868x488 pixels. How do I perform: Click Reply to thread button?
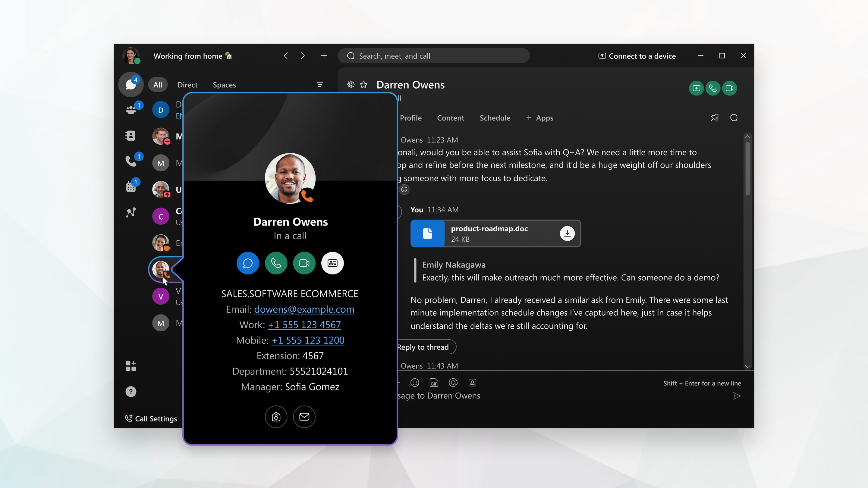[x=423, y=347]
